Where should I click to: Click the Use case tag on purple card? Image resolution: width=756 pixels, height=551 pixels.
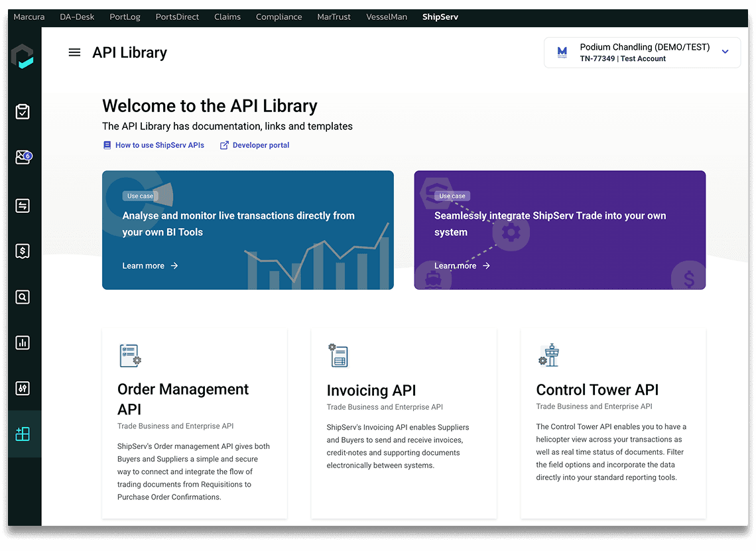click(x=452, y=196)
